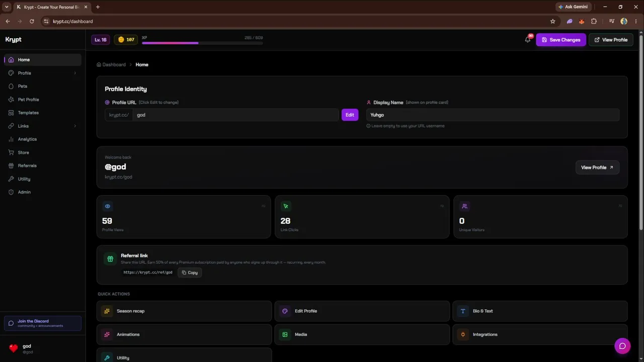Open Home in the sidebar
The width and height of the screenshot is (644, 362).
point(43,60)
